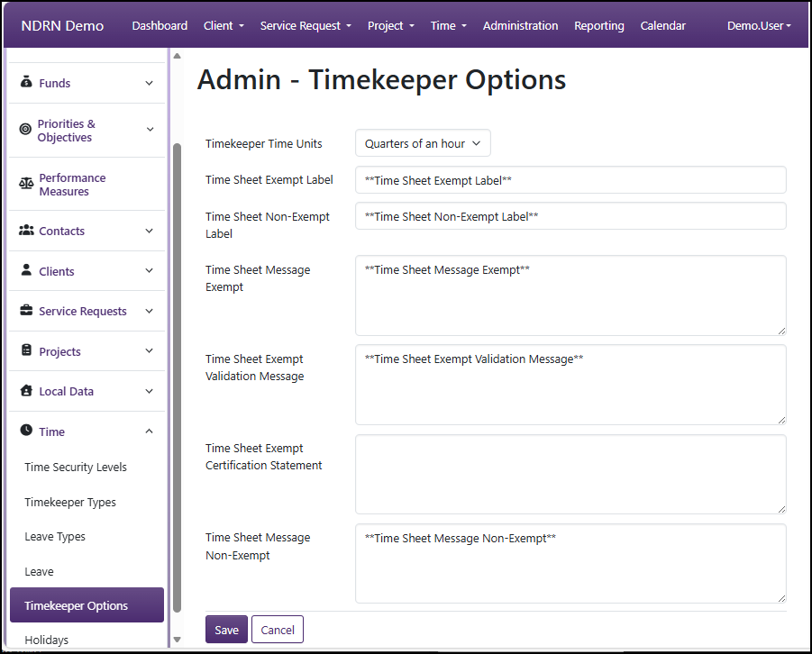The width and height of the screenshot is (812, 654).
Task: Click the Priorities & Objectives target icon
Action: pyautogui.click(x=25, y=129)
